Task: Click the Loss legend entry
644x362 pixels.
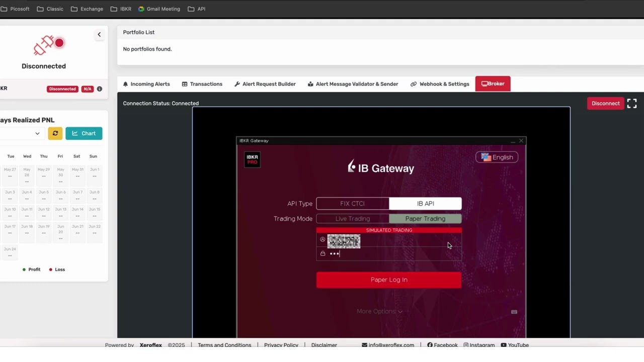Action: [57, 269]
